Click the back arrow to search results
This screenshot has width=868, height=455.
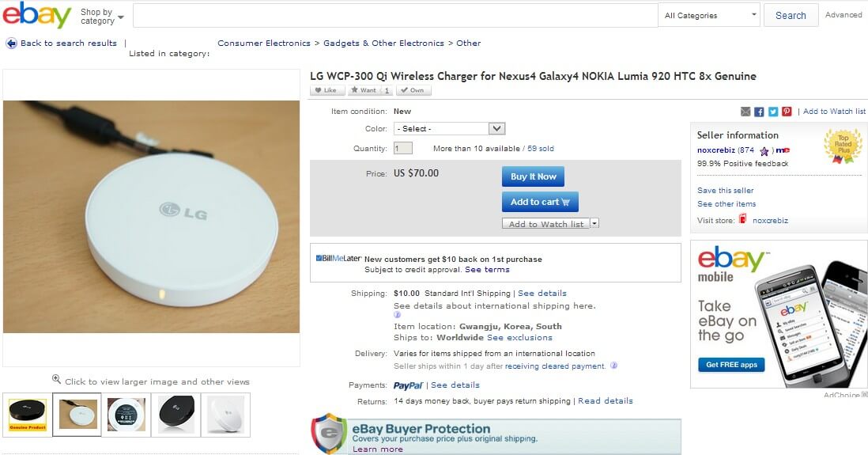point(12,44)
